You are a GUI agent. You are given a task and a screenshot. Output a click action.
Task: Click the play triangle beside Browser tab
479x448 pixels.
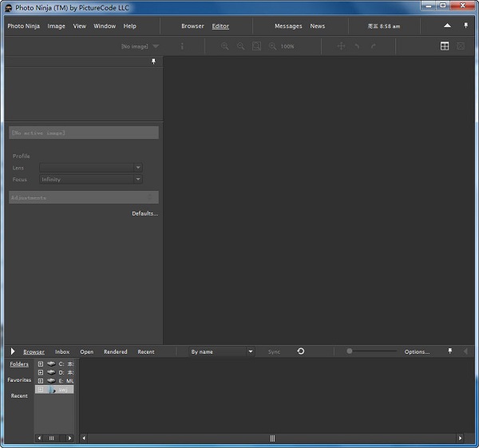13,351
